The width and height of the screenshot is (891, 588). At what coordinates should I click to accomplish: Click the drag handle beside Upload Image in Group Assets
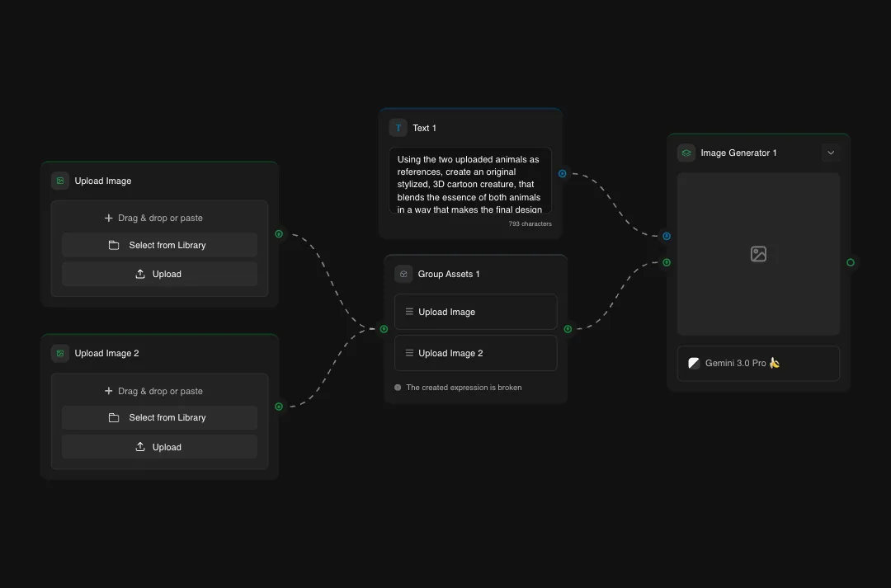click(409, 312)
